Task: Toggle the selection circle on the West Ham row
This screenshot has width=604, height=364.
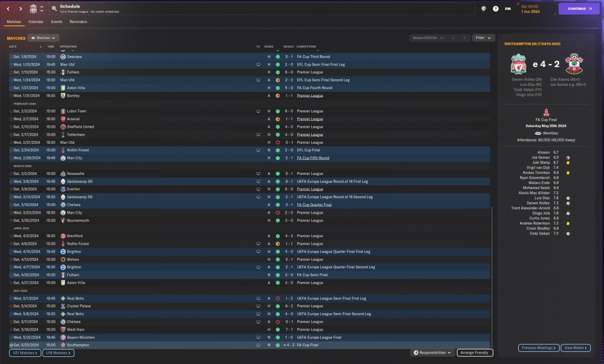Action: pyautogui.click(x=11, y=330)
